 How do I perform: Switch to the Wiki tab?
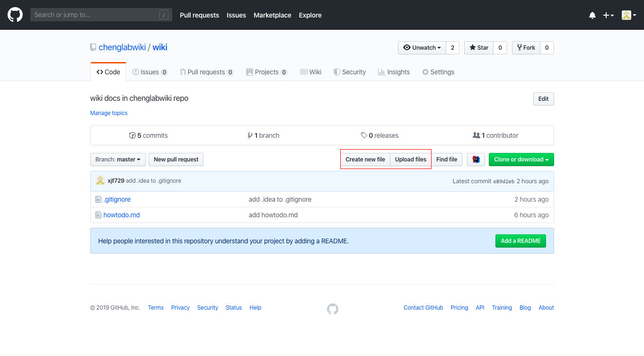tap(311, 72)
